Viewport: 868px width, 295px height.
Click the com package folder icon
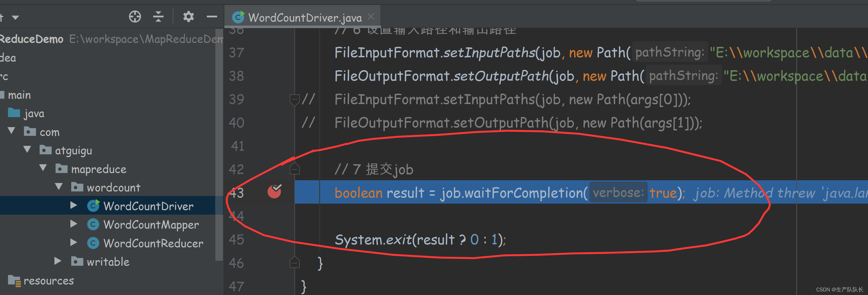[x=30, y=131]
